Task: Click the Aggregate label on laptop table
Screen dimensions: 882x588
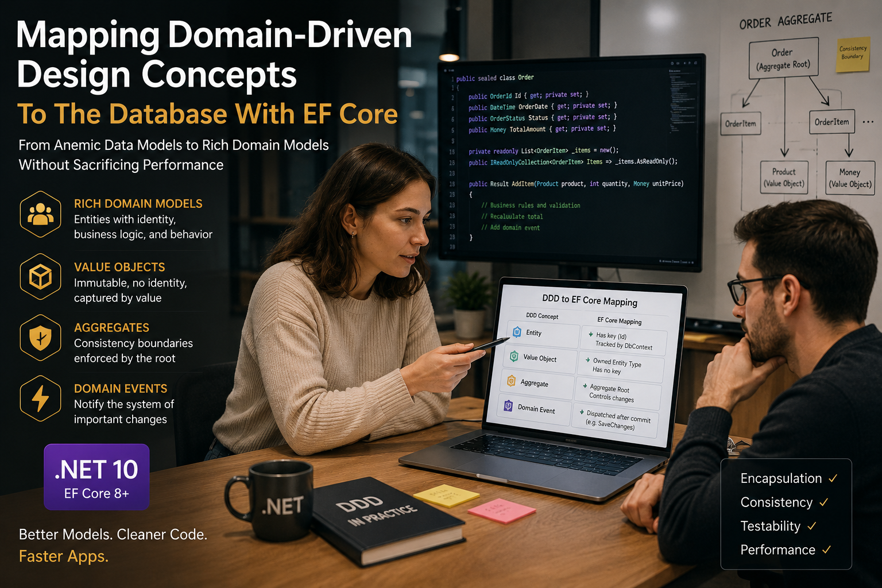Action: pyautogui.click(x=534, y=383)
